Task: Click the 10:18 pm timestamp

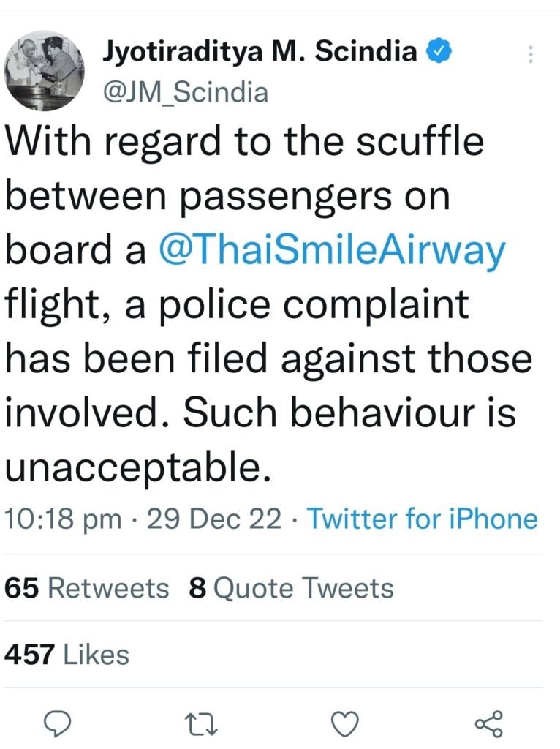Action: click(63, 519)
